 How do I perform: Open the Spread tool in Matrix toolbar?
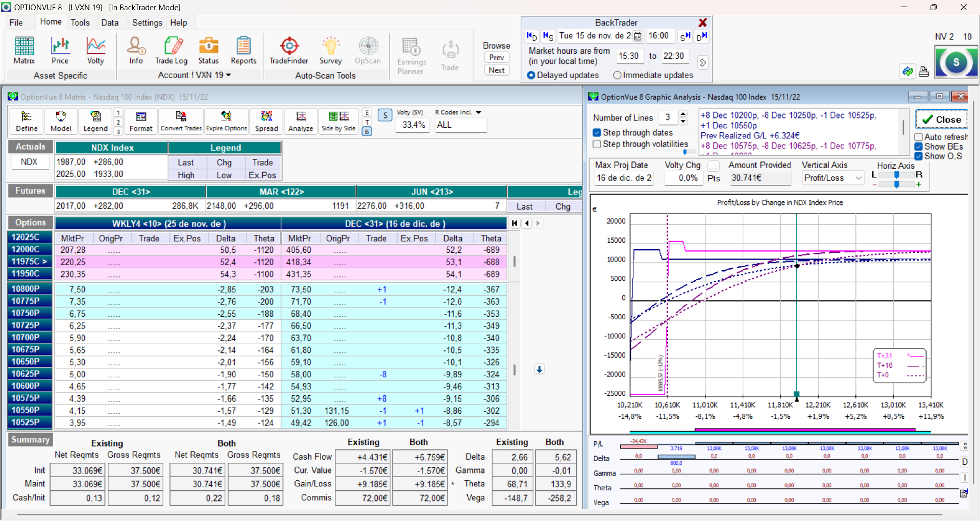(x=266, y=121)
